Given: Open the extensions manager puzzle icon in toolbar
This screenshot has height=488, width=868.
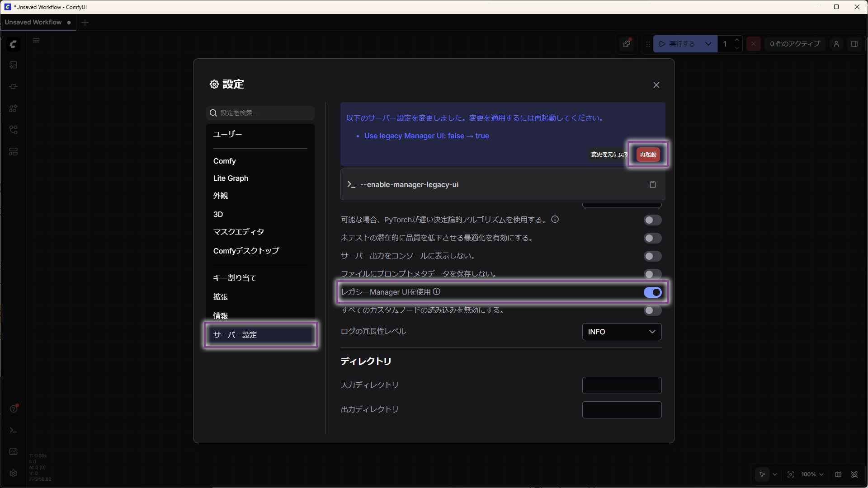Looking at the screenshot, I should (627, 44).
